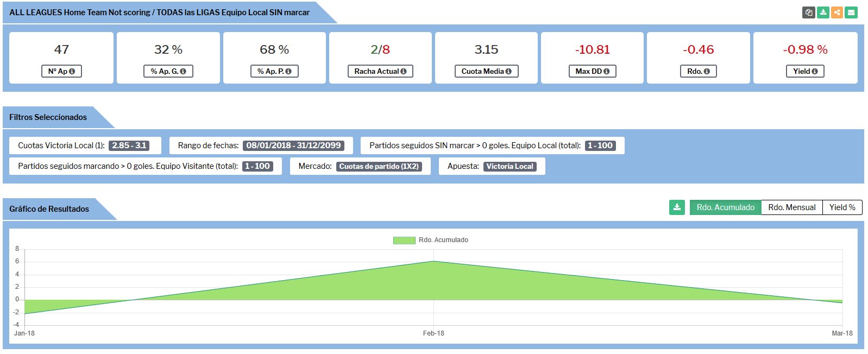868x354 pixels.
Task: Click the green email envelope icon
Action: click(851, 12)
